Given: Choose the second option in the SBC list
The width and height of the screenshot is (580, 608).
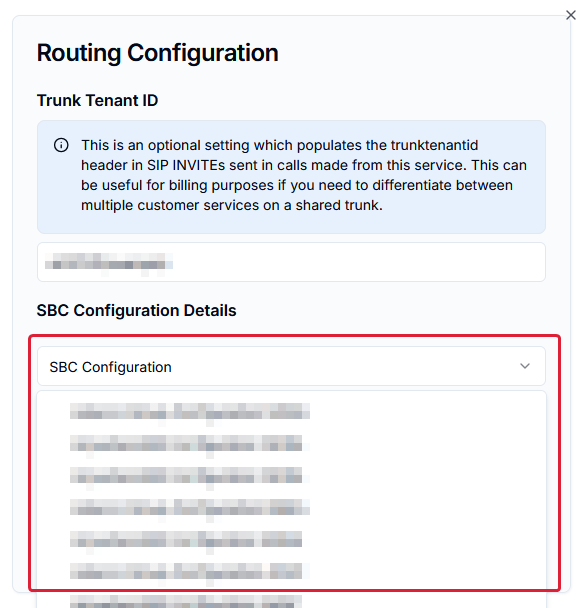Looking at the screenshot, I should 186,443.
